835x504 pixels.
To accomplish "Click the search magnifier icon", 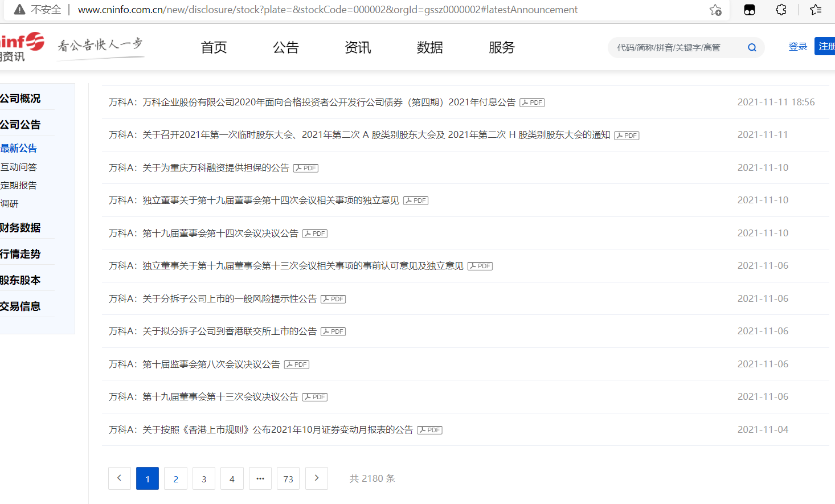I will (x=752, y=48).
